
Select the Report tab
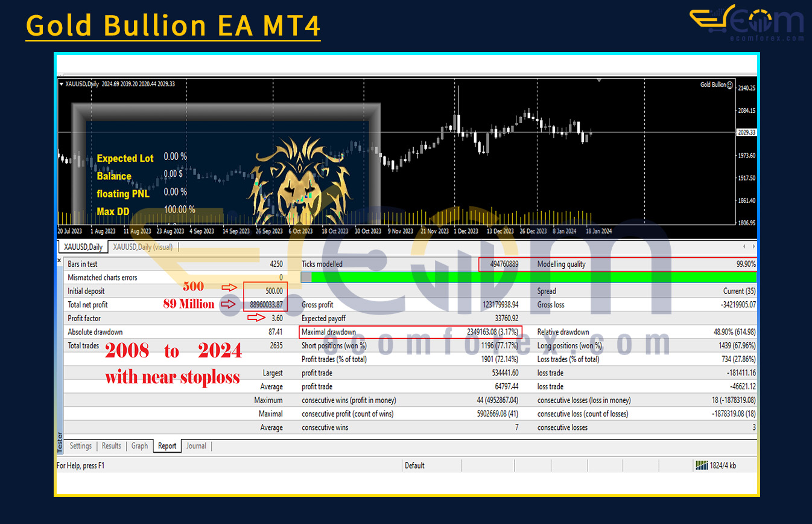pos(167,446)
